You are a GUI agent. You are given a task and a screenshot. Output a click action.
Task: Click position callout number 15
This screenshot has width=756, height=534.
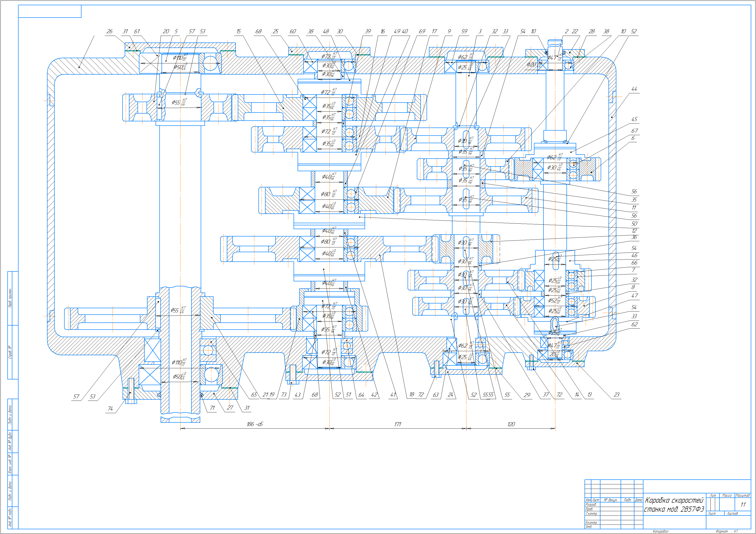(238, 32)
